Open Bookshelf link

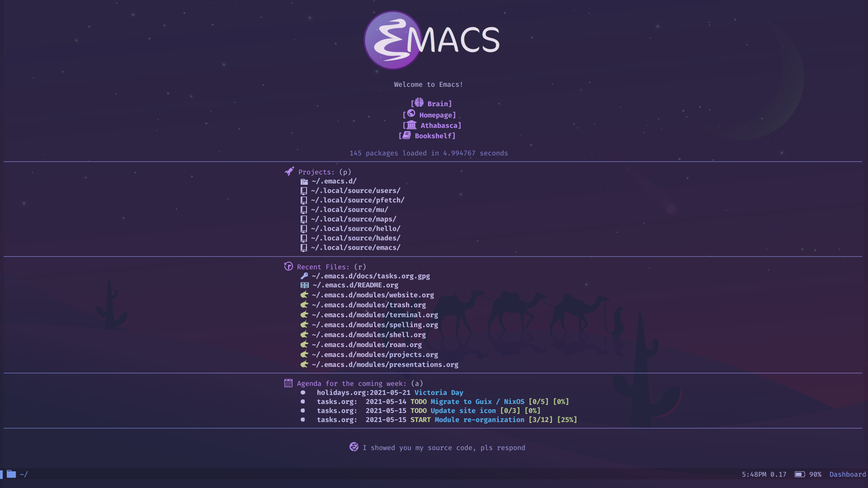coord(434,135)
